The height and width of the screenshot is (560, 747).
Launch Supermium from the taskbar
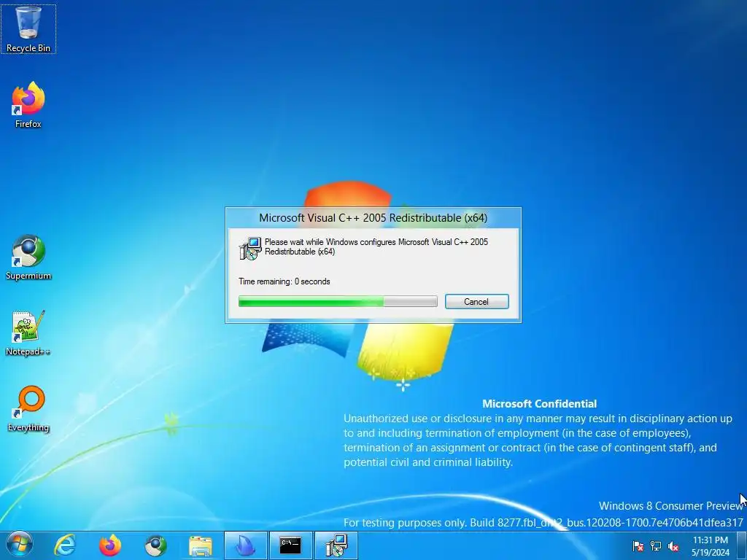[155, 545]
